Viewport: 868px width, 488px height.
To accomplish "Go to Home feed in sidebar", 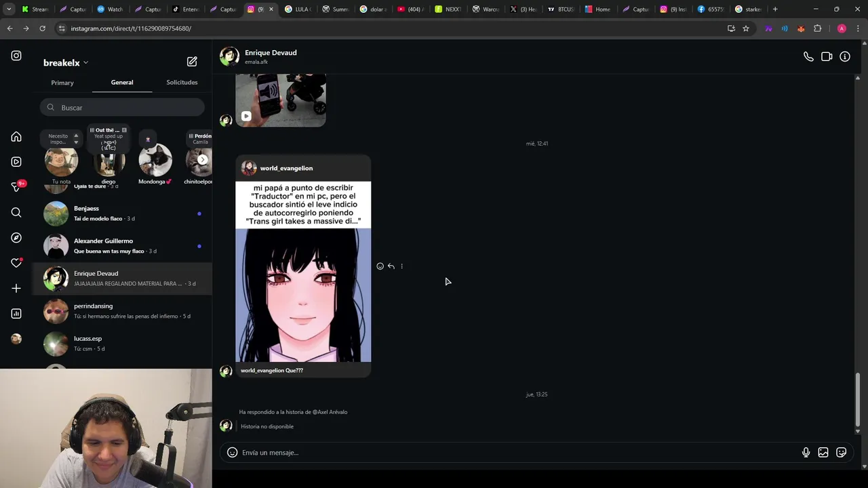I will [x=16, y=137].
